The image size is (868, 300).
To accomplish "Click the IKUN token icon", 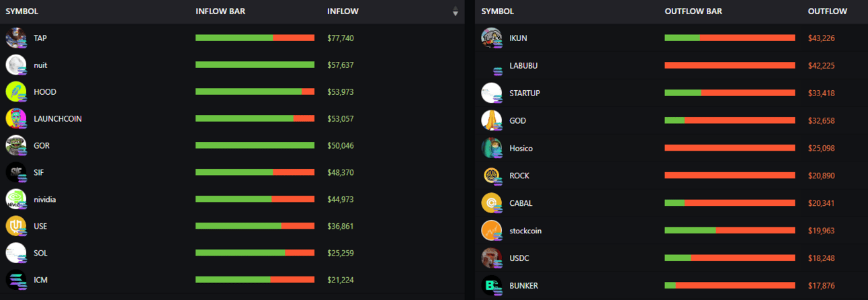I will 492,38.
